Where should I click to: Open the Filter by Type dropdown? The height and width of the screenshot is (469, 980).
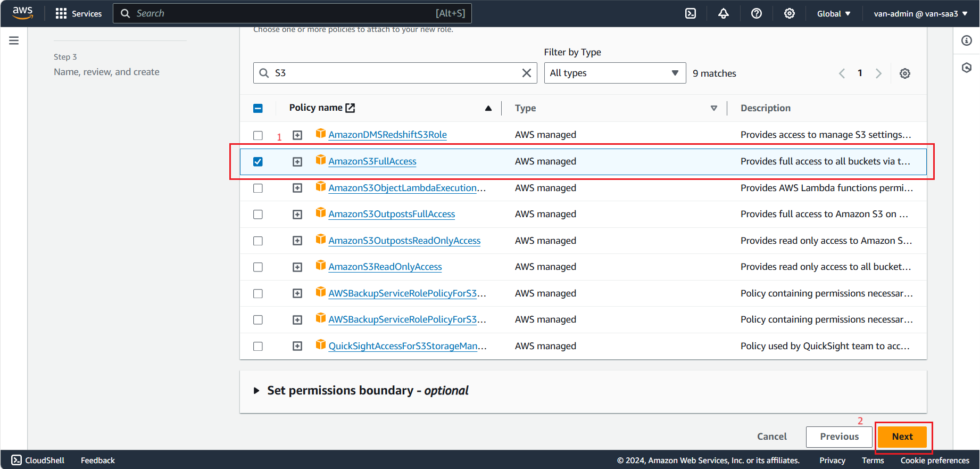[x=614, y=73]
